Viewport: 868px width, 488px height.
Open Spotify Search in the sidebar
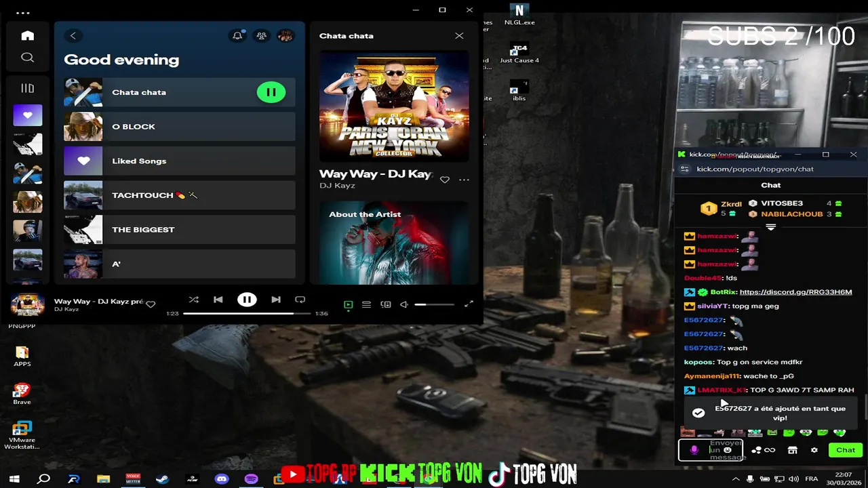click(28, 58)
